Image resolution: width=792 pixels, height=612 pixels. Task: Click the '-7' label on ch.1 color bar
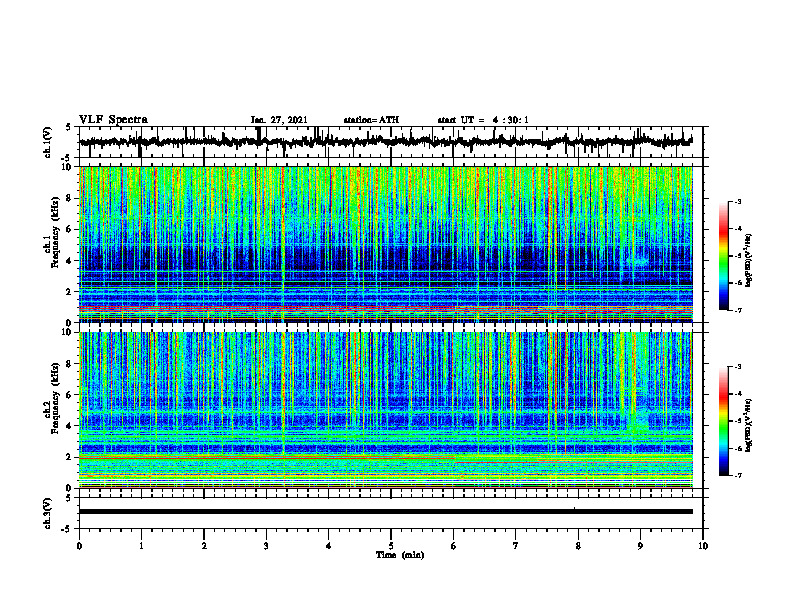pyautogui.click(x=738, y=310)
